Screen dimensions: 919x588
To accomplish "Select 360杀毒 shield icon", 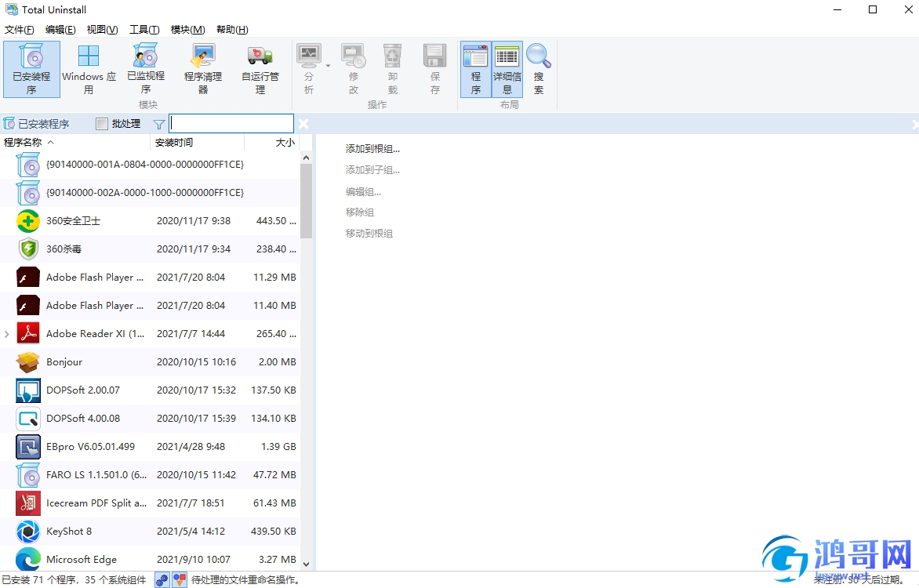I will 27,249.
